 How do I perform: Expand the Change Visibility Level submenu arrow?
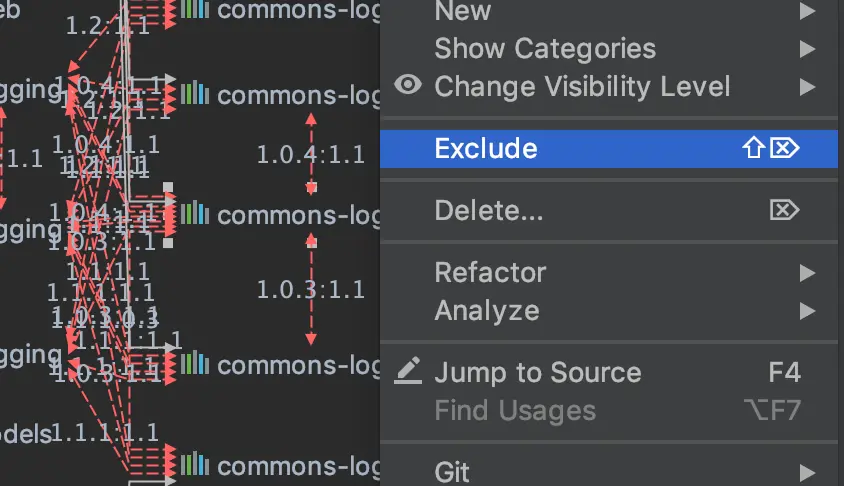coord(807,86)
